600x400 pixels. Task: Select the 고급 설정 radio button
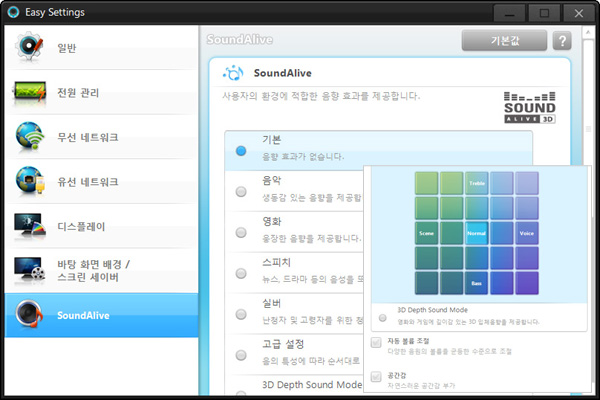pyautogui.click(x=241, y=355)
